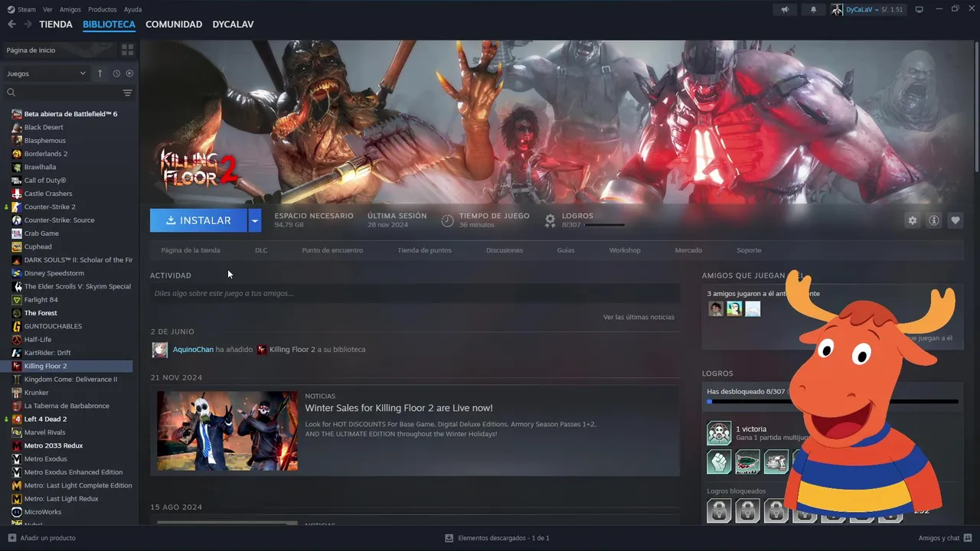Click the 1 victoria achievement icon
The width and height of the screenshot is (980, 551).
pyautogui.click(x=719, y=433)
